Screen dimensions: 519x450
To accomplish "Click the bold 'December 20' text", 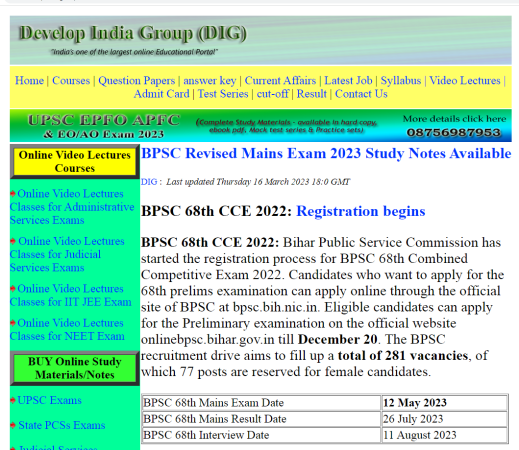I will coord(337,339).
